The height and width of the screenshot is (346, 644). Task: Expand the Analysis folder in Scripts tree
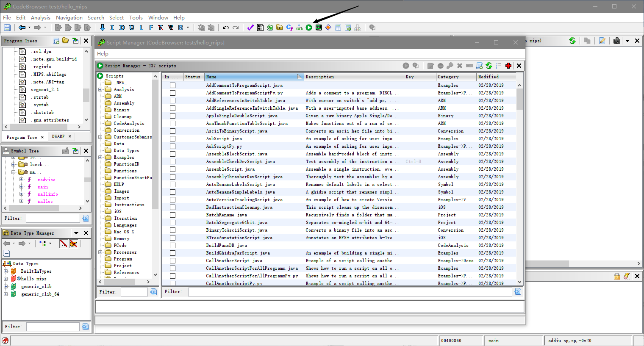coord(100,89)
